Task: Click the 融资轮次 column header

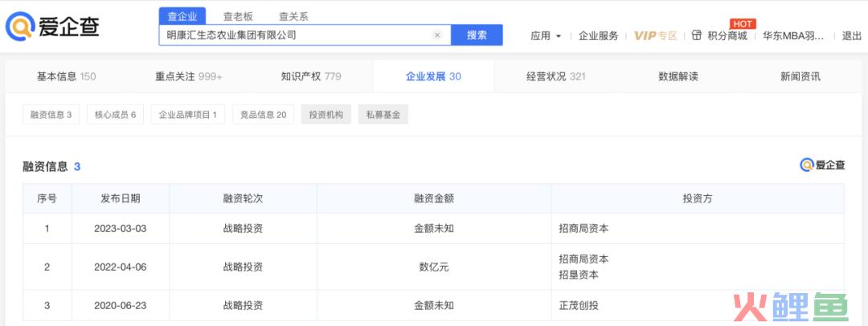Action: (243, 198)
